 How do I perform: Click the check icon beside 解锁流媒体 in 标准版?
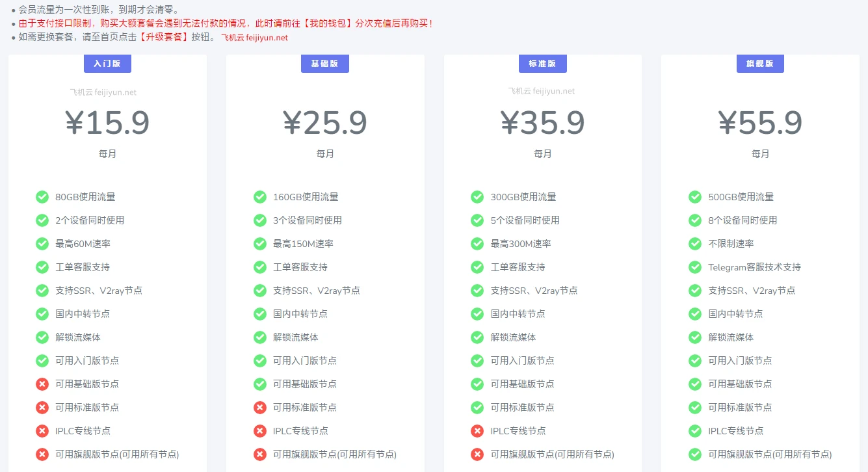tap(477, 337)
